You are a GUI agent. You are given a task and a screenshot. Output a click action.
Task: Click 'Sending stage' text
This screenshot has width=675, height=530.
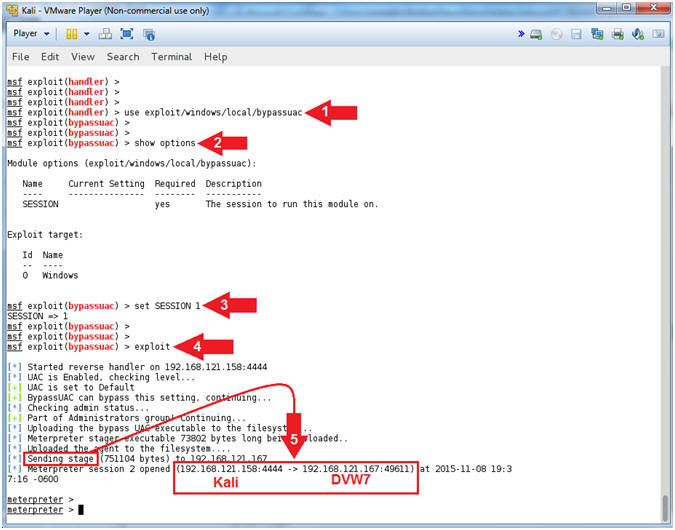pos(61,459)
